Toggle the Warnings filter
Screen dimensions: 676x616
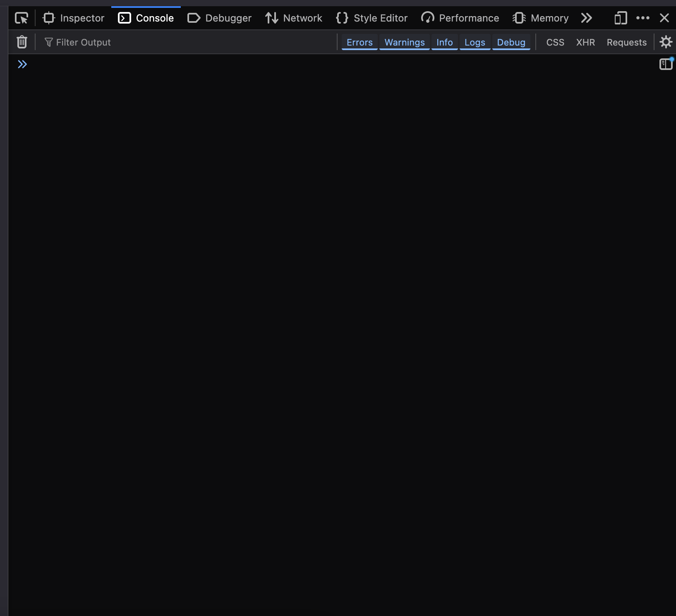coord(404,42)
